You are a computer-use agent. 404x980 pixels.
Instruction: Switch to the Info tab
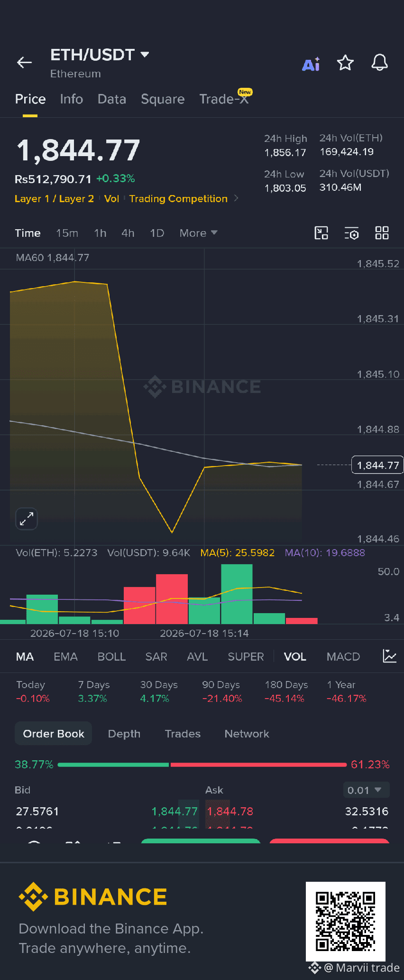click(72, 99)
